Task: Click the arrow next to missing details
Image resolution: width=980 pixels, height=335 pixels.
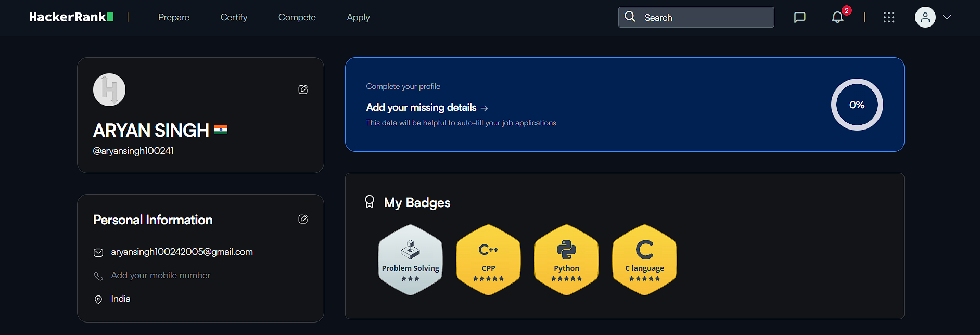Action: coord(484,108)
